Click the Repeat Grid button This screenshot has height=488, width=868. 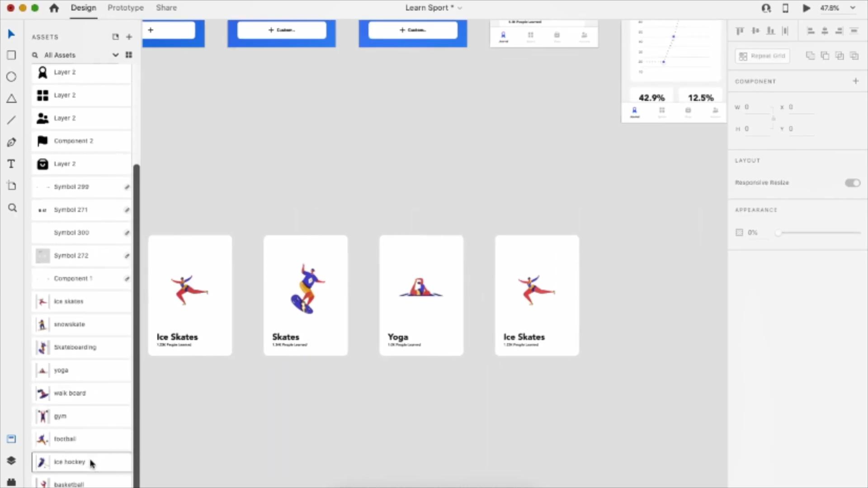tap(762, 56)
